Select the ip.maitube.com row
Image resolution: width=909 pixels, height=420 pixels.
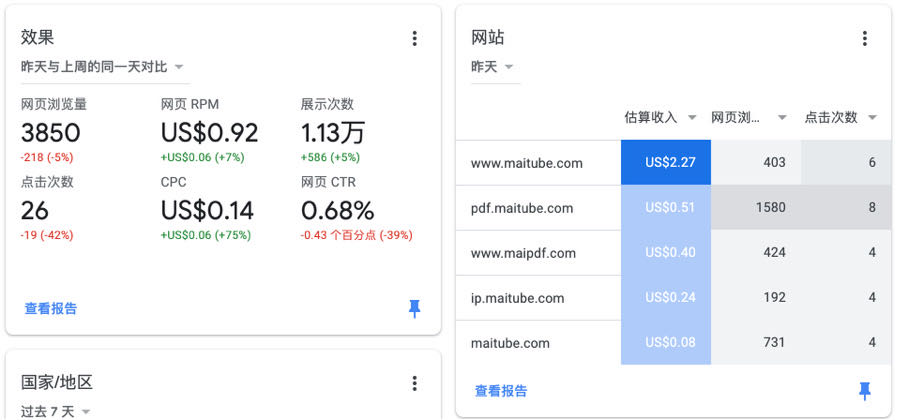(x=674, y=298)
